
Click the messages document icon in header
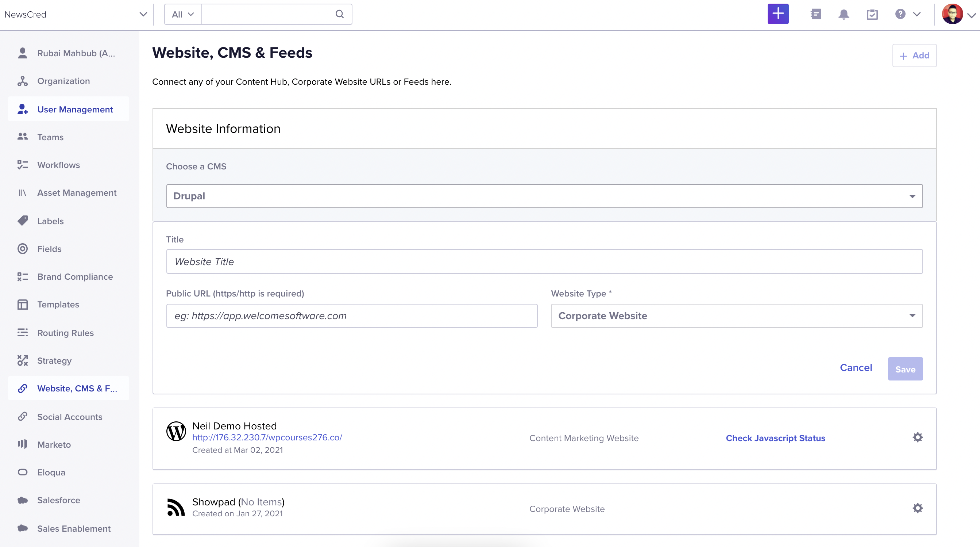pos(815,14)
